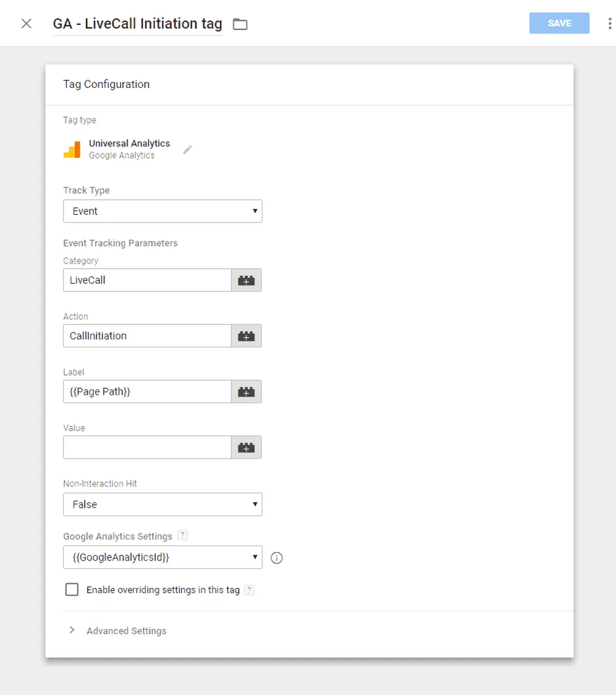Click the SAVE button
This screenshot has width=616, height=695.
[559, 23]
